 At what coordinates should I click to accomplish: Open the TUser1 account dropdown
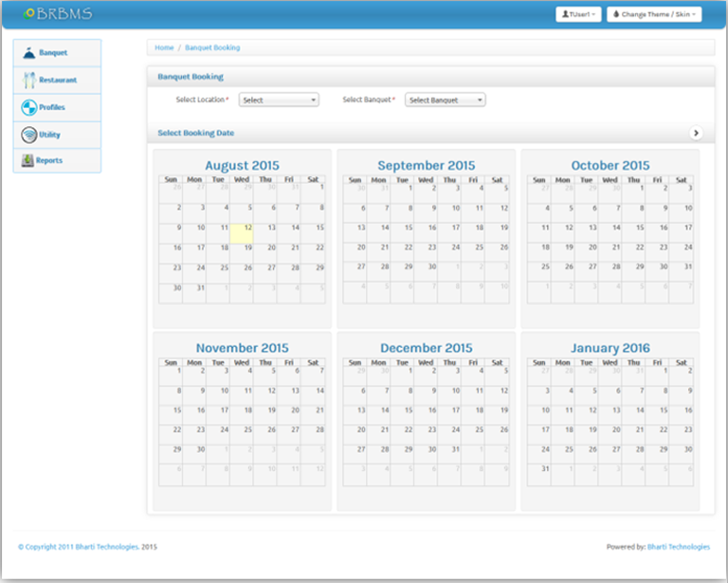tap(578, 15)
